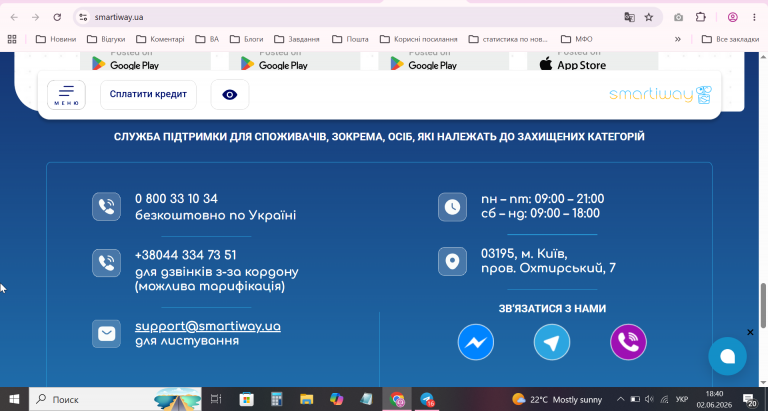Open Facebook Messenger contact icon
The image size is (768, 411).
click(x=476, y=342)
